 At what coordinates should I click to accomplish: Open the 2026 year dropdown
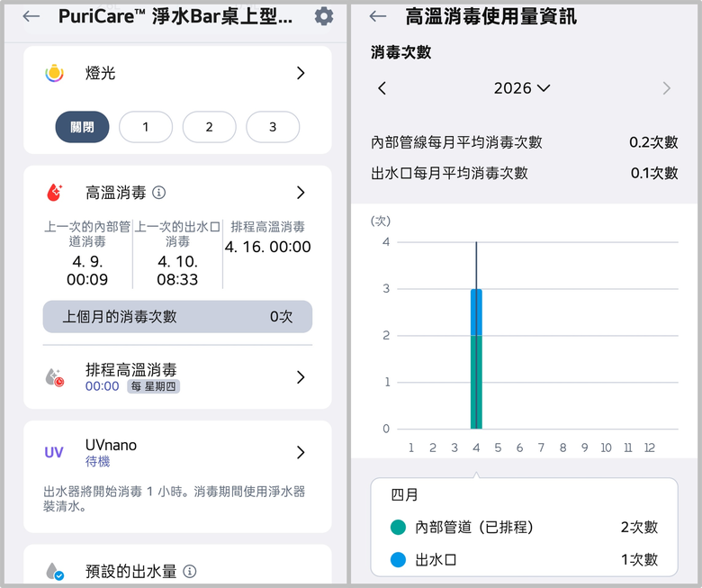tap(522, 88)
